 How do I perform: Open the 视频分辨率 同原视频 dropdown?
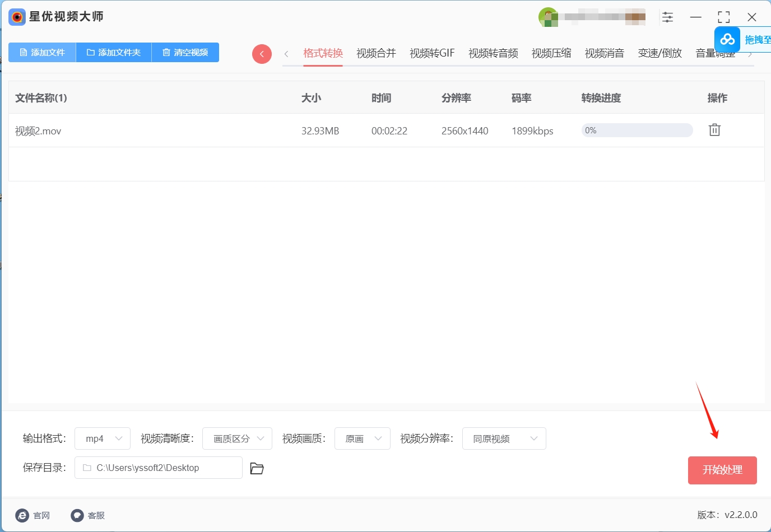[504, 438]
